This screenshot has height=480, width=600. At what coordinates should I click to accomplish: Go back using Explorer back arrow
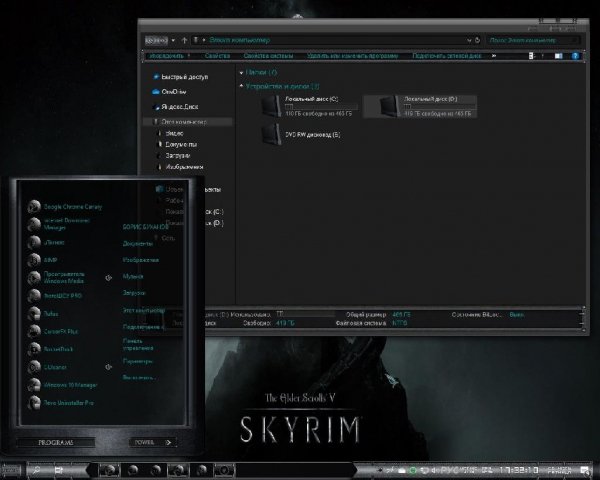tap(151, 40)
